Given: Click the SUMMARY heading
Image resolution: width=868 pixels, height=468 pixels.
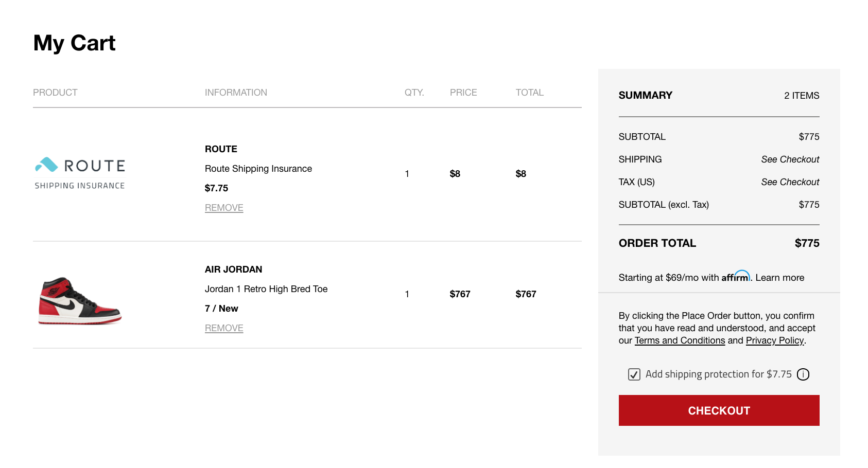Looking at the screenshot, I should [646, 95].
